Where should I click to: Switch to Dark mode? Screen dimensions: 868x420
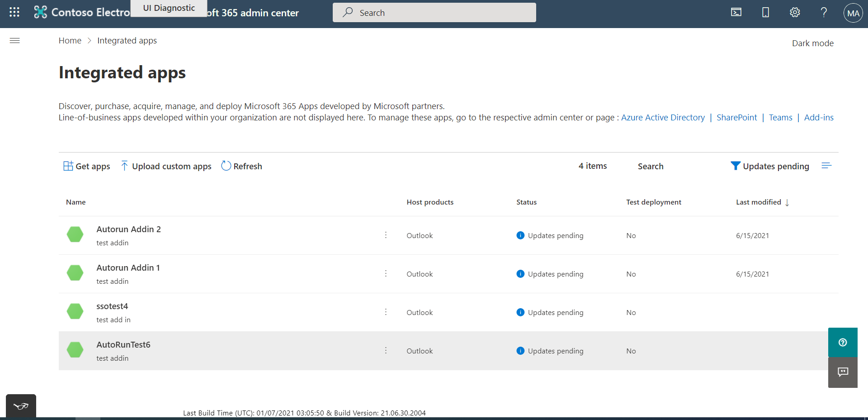pos(812,43)
